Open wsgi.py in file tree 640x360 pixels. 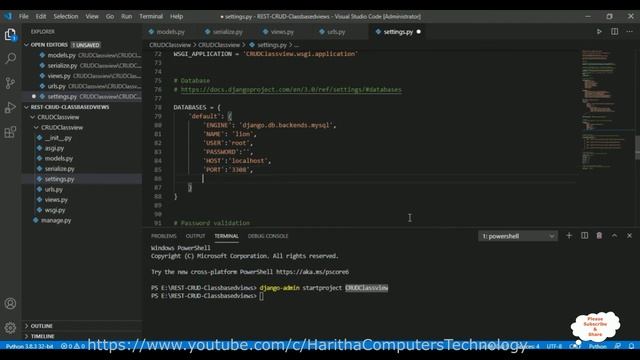click(x=82, y=210)
